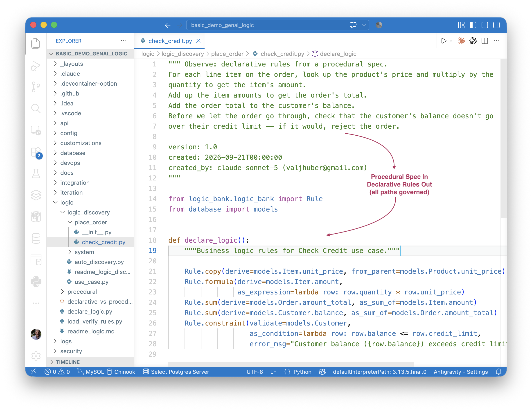
Task: Click the MySQL status bar item
Action: 91,371
